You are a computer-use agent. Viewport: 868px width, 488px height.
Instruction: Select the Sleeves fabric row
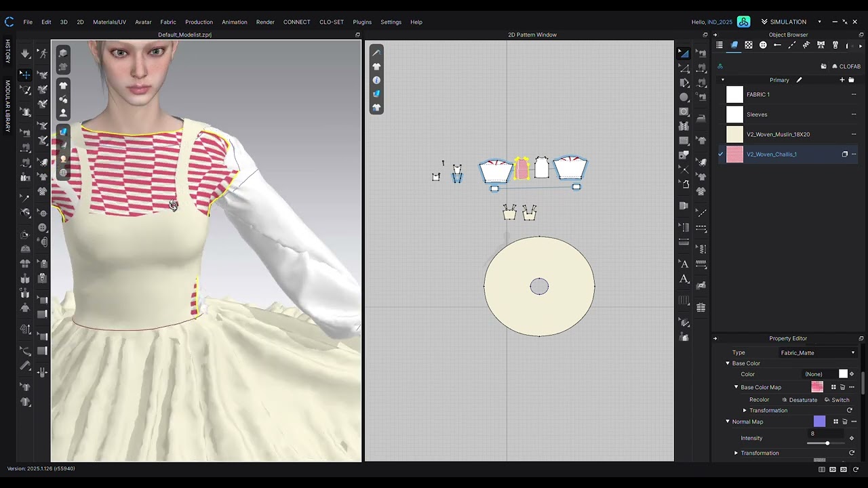789,115
